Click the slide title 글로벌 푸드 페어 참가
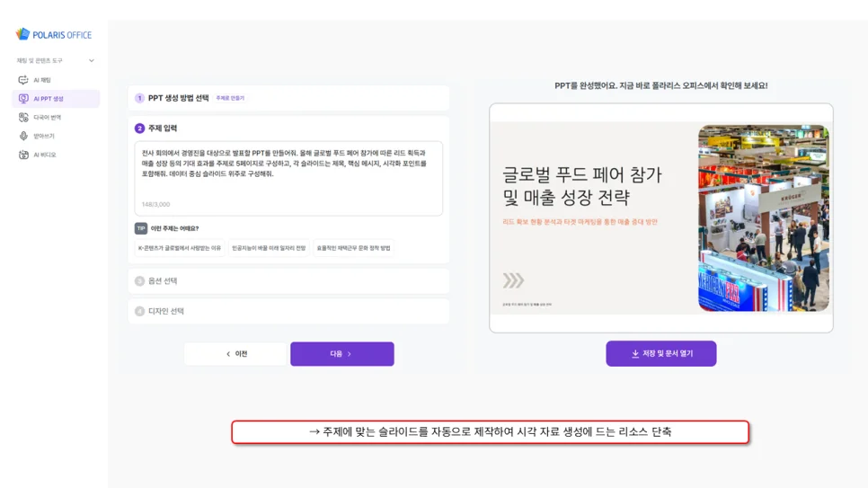This screenshot has height=488, width=868. click(x=582, y=185)
